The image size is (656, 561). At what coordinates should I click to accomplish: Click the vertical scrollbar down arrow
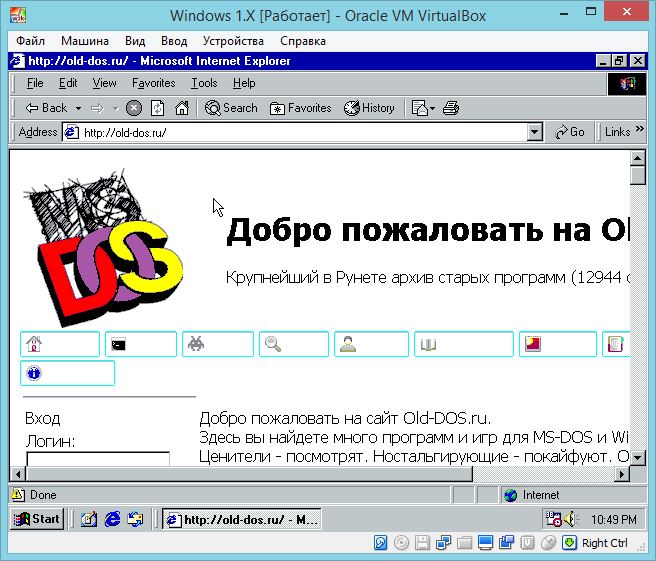pyautogui.click(x=637, y=457)
